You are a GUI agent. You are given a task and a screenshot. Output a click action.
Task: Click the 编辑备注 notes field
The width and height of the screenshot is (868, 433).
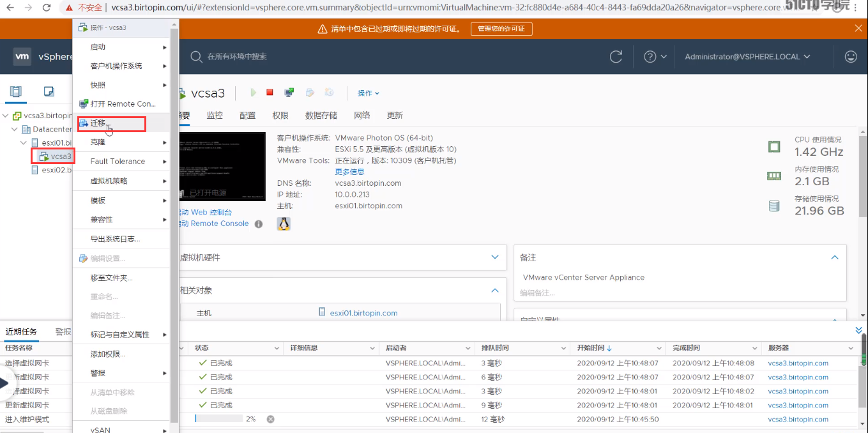[537, 292]
